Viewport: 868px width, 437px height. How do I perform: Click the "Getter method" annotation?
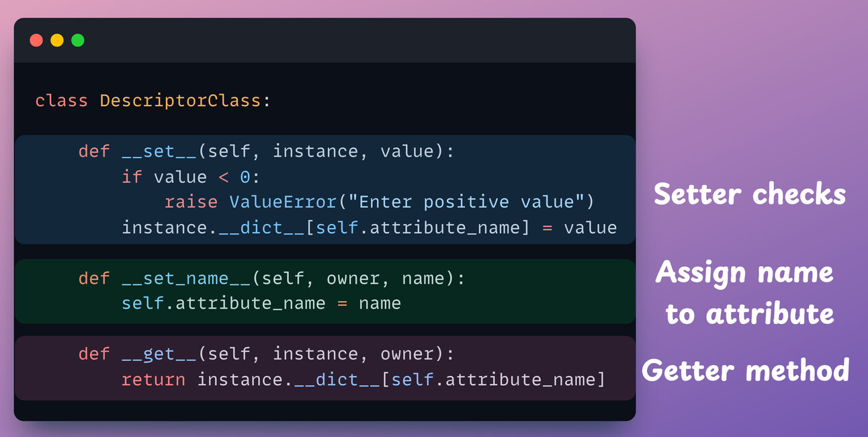[x=746, y=370]
